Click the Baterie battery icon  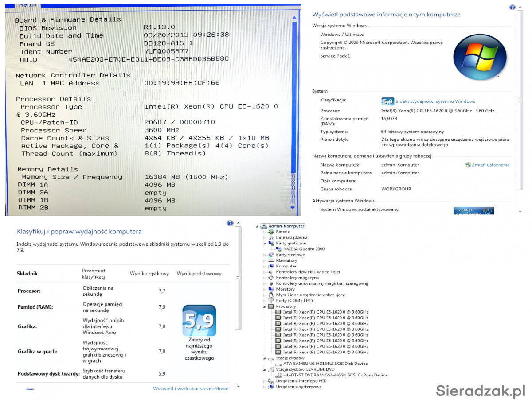[x=271, y=232]
